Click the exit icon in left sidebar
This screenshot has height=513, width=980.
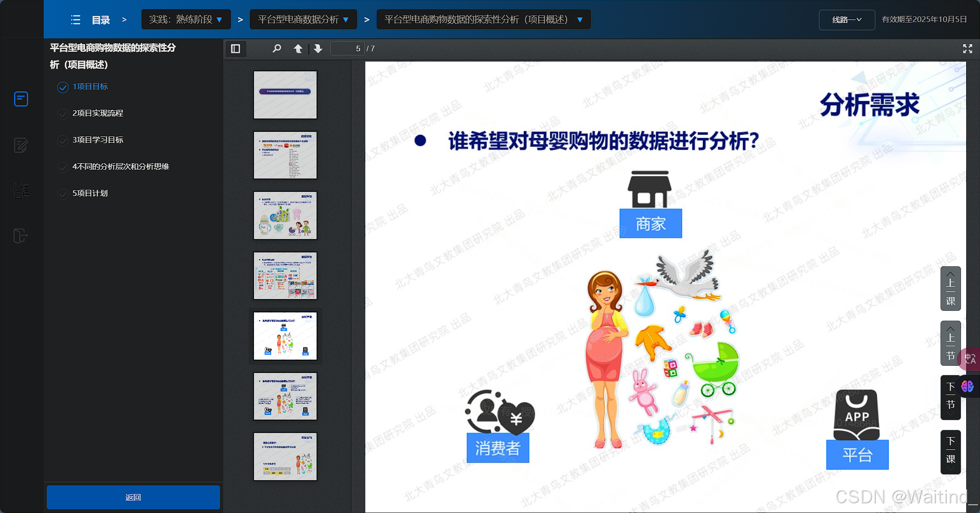coord(21,236)
